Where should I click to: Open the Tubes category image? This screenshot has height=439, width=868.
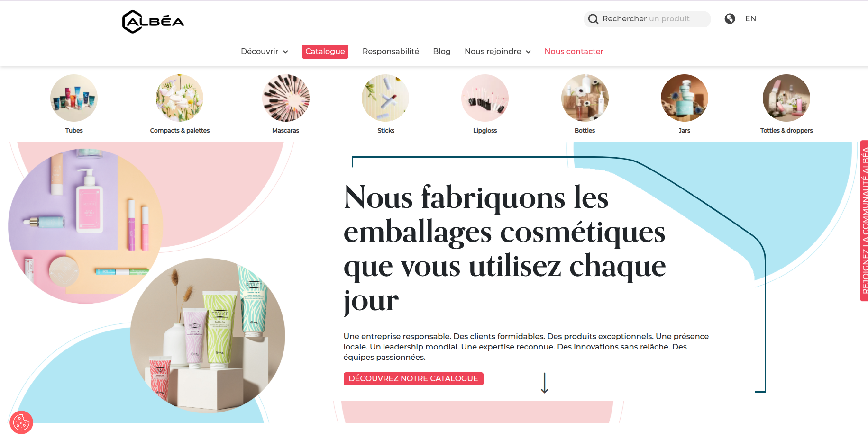click(74, 98)
